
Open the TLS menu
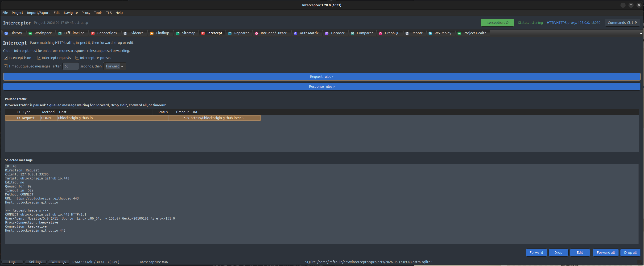tap(109, 13)
